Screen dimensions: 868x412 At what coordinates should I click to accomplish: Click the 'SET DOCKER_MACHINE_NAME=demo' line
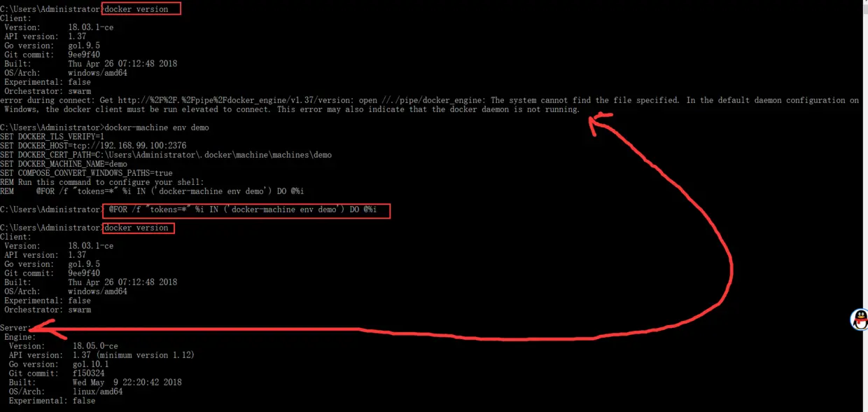tap(64, 164)
